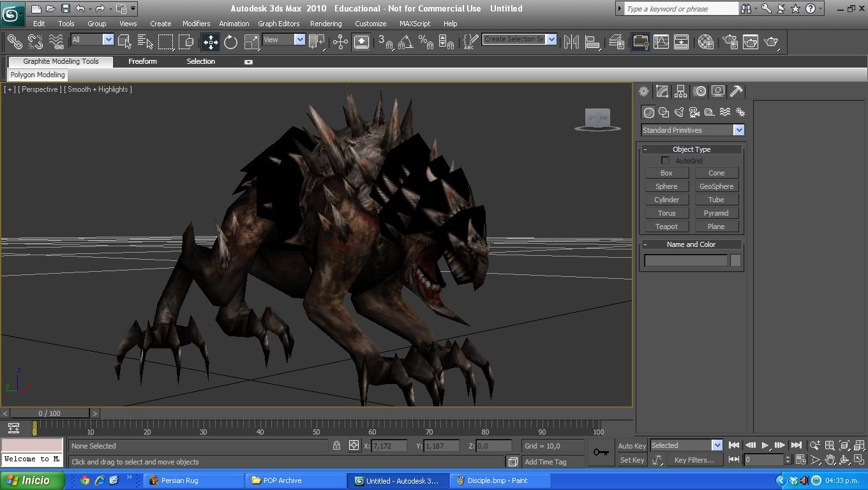Open the Edit menu
The image size is (868, 490).
point(39,24)
